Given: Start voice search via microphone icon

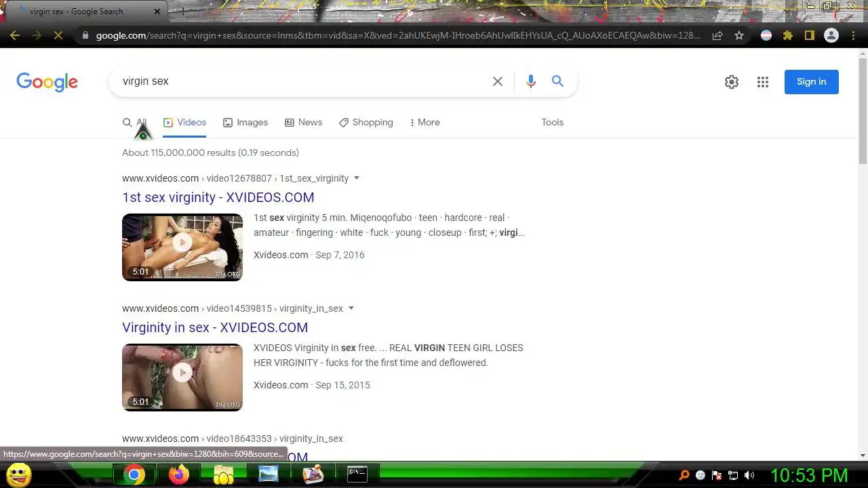Looking at the screenshot, I should tap(531, 81).
